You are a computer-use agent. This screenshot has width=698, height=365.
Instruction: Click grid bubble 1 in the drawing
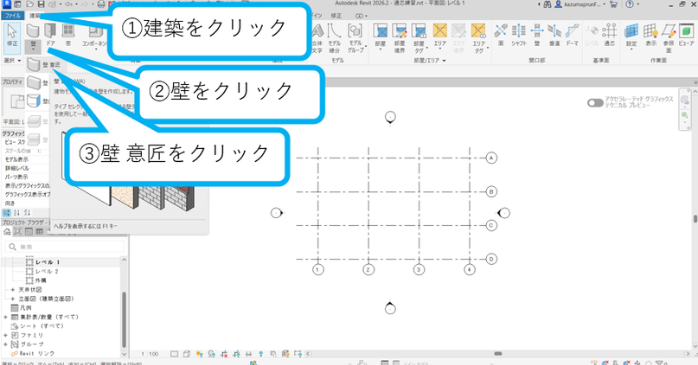[317, 269]
